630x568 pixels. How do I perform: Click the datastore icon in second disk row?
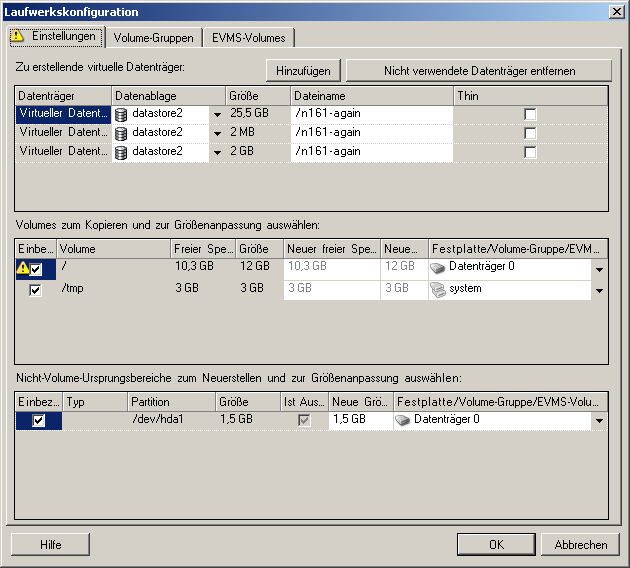122,133
